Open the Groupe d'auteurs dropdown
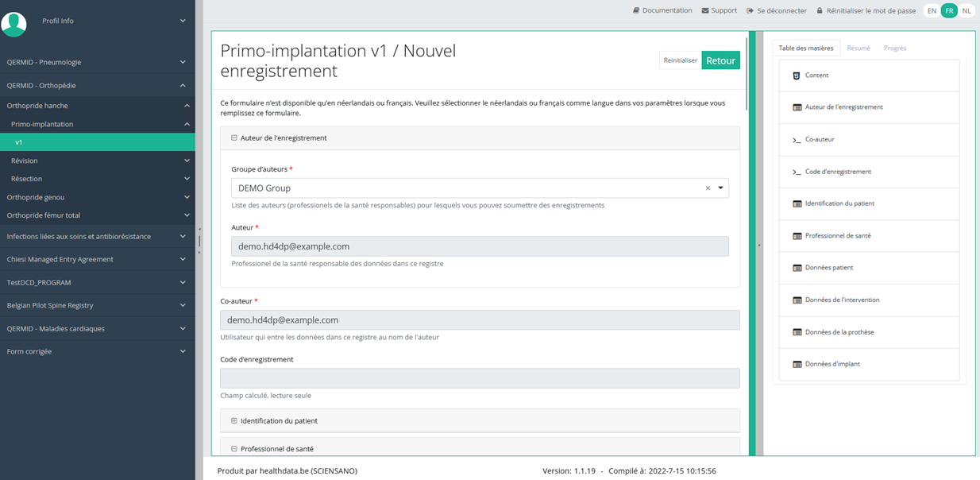Viewport: 980px width, 480px height. pos(721,188)
